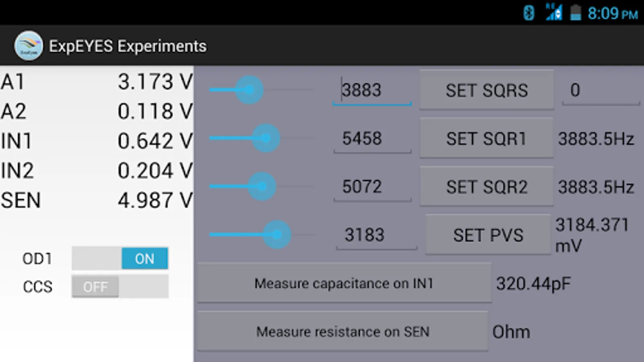644x362 pixels.
Task: Click Measure capacitance on IN1
Action: (x=344, y=283)
